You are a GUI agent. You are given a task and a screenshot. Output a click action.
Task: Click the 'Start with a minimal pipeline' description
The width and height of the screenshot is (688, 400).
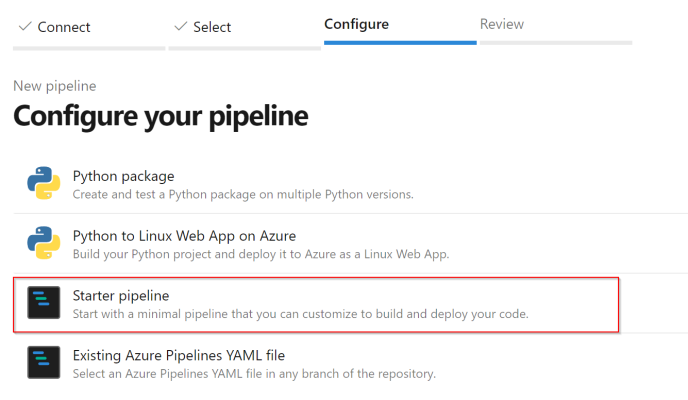pyautogui.click(x=300, y=314)
